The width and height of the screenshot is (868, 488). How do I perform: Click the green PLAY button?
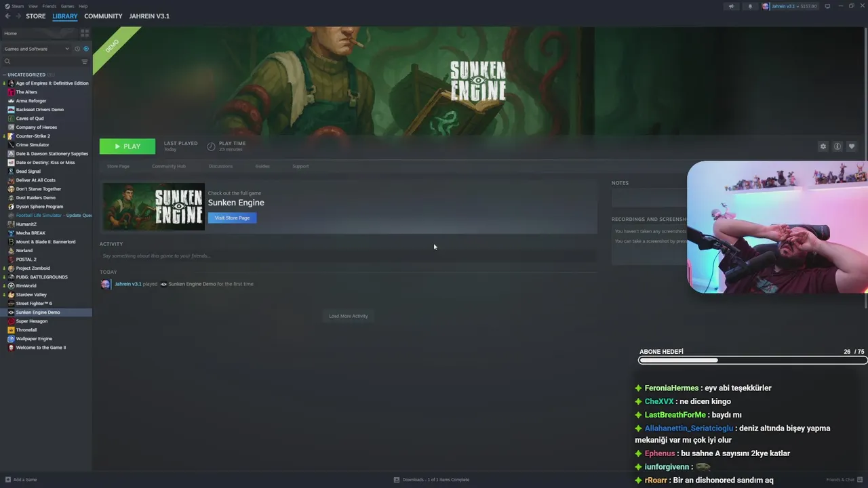coord(127,146)
